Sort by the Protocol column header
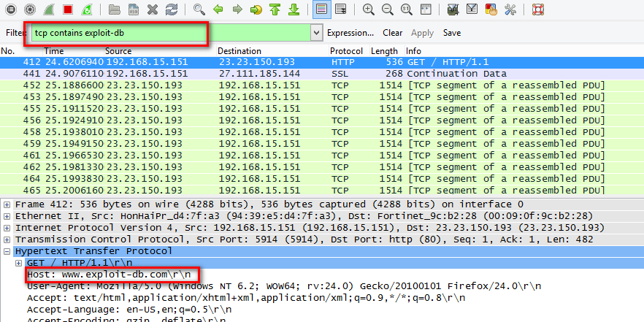644x322 pixels. (349, 51)
